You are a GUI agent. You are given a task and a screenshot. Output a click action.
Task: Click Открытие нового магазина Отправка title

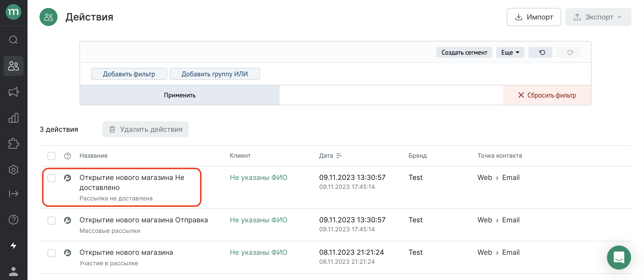(144, 220)
